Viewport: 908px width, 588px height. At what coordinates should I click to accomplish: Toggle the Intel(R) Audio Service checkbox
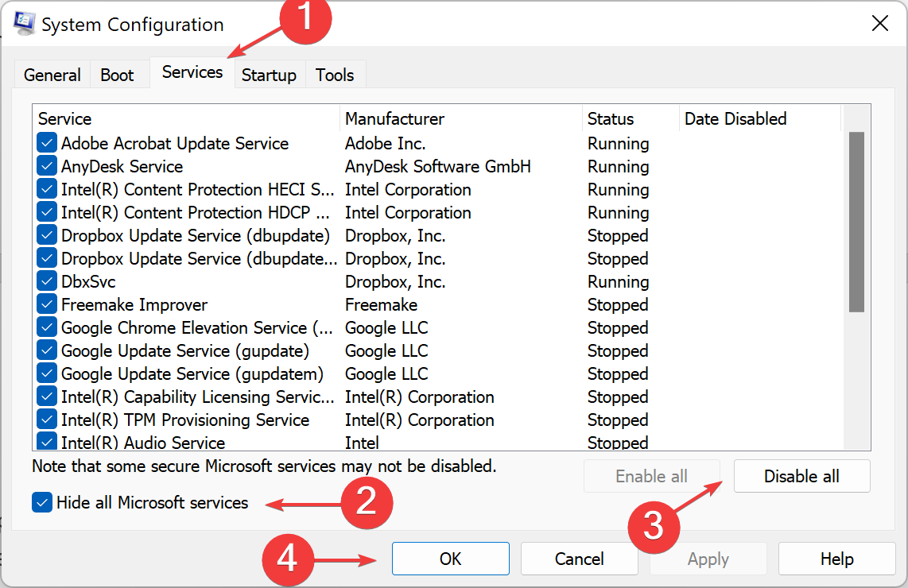coord(46,442)
